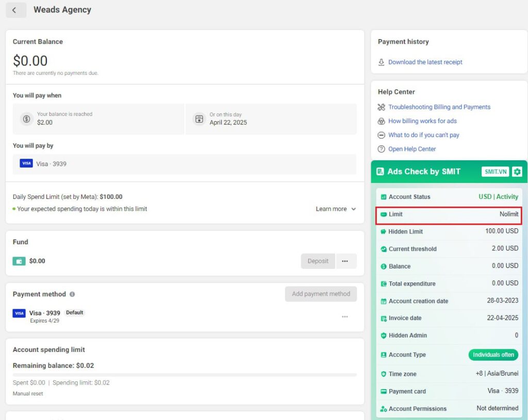Click the Deposit button
The height and width of the screenshot is (420, 528).
coord(318,261)
